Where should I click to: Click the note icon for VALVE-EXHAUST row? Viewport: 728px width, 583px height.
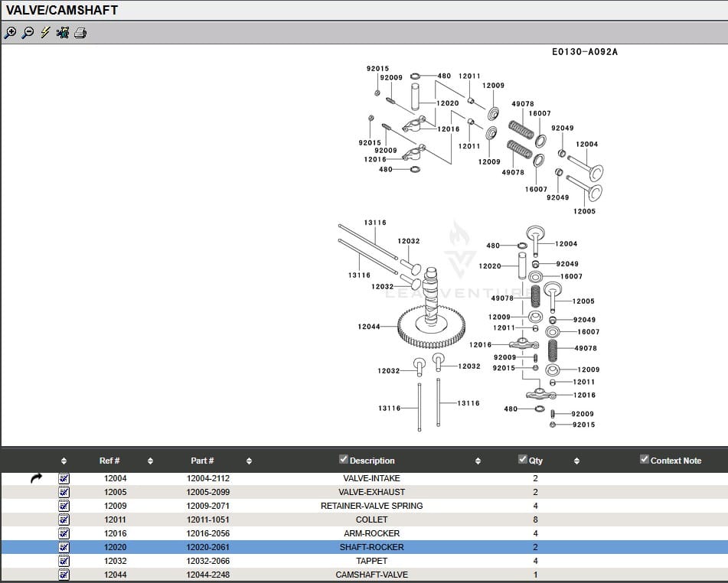tap(64, 492)
